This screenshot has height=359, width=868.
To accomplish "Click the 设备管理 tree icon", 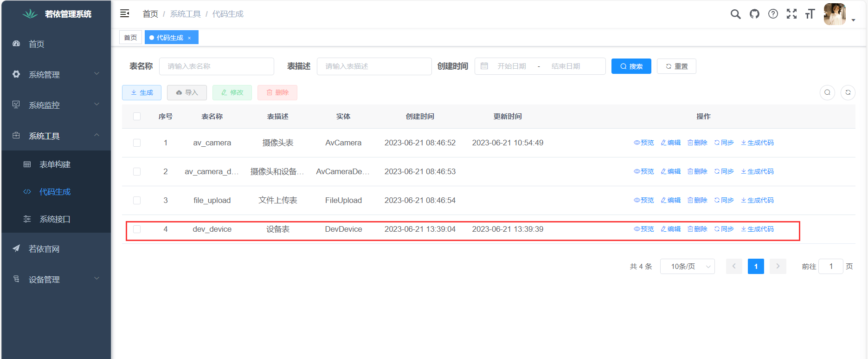I will (16, 279).
